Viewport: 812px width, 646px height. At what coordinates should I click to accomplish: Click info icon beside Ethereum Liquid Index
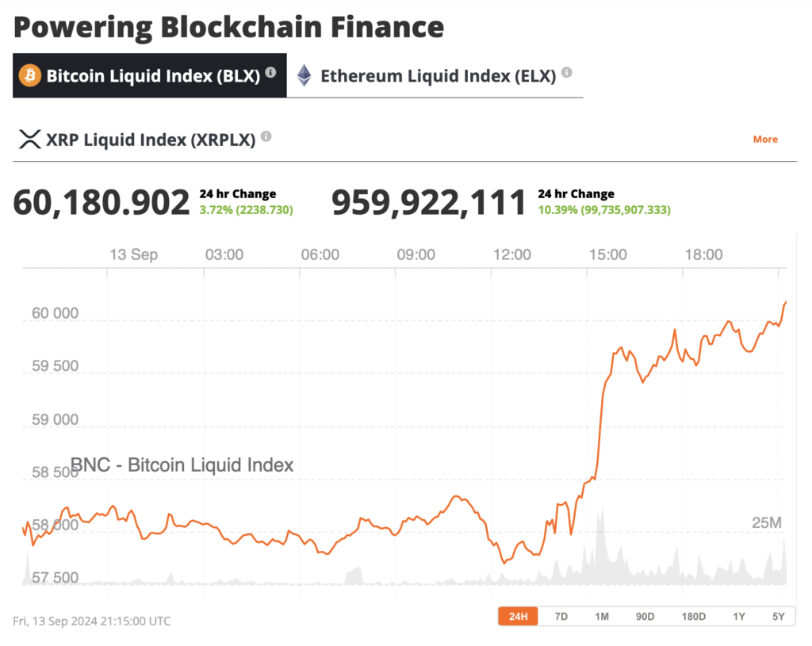tap(566, 73)
